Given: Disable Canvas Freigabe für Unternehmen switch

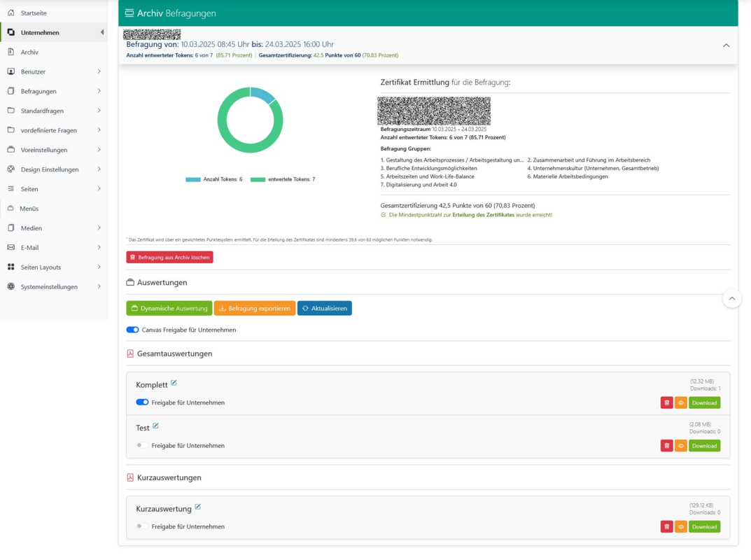Looking at the screenshot, I should tap(133, 330).
